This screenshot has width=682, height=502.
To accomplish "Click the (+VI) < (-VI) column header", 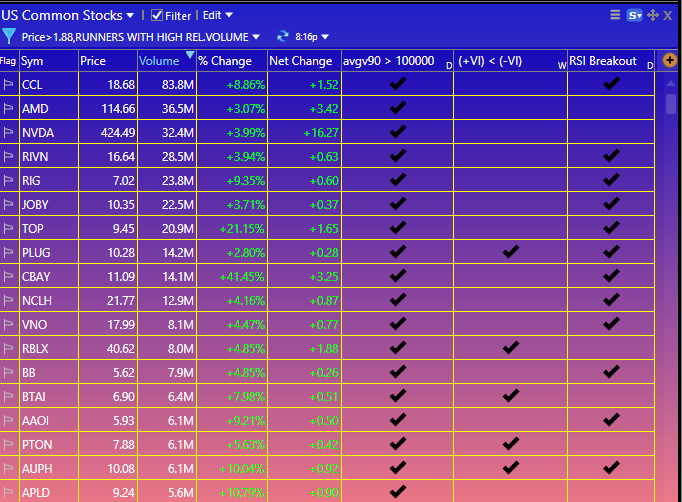I will [x=511, y=61].
